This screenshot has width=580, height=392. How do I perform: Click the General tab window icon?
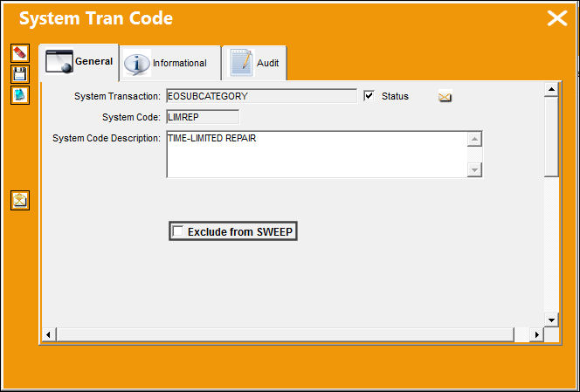pyautogui.click(x=59, y=62)
